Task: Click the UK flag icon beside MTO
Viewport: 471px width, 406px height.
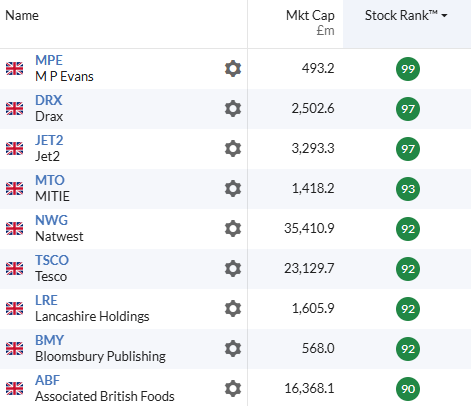Action: pyautogui.click(x=15, y=189)
